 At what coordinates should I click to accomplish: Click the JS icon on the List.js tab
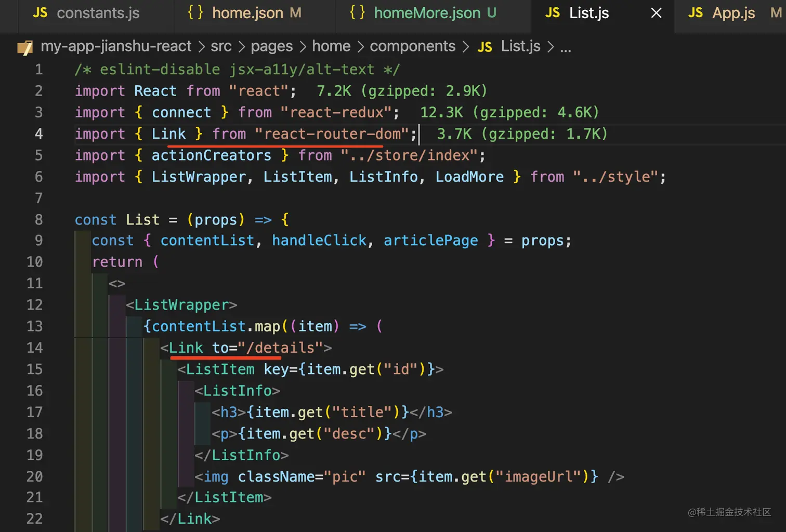tap(553, 13)
